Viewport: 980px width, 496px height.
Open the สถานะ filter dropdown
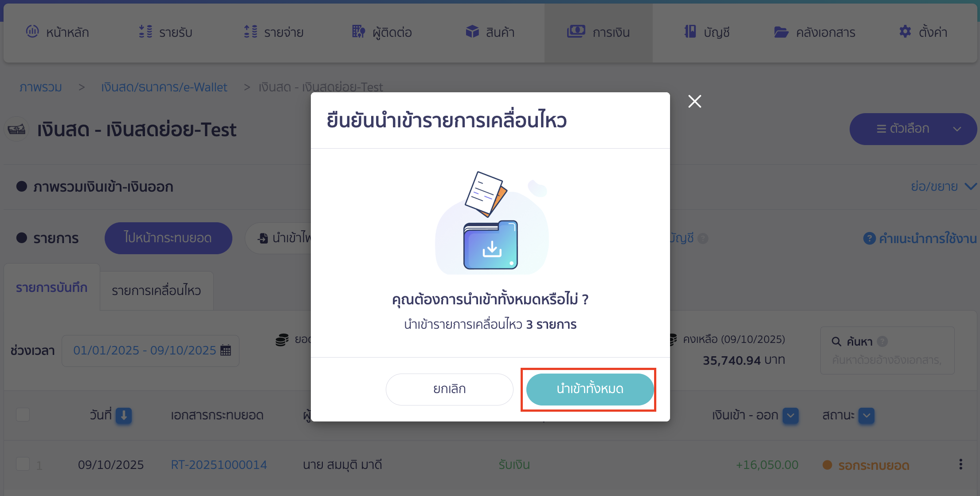point(866,416)
